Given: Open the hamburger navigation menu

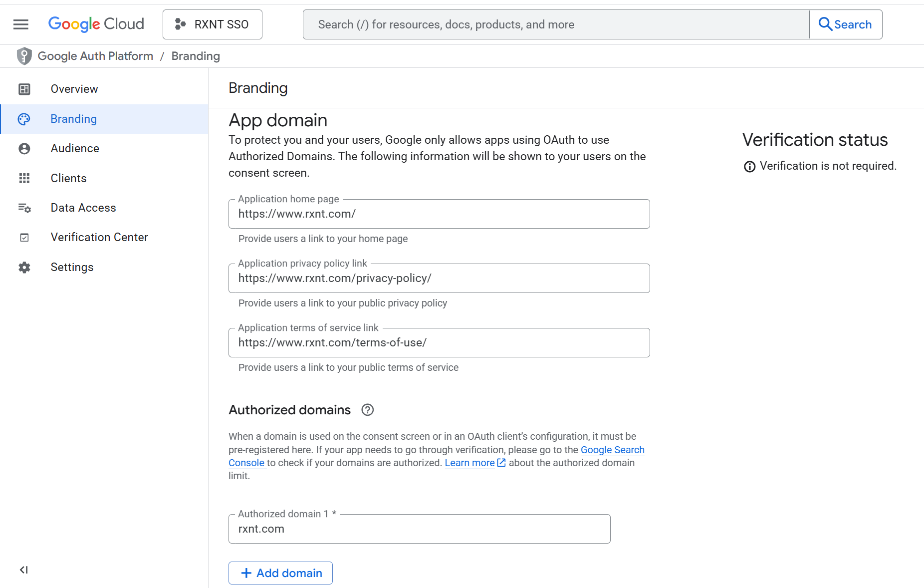Looking at the screenshot, I should tap(21, 24).
